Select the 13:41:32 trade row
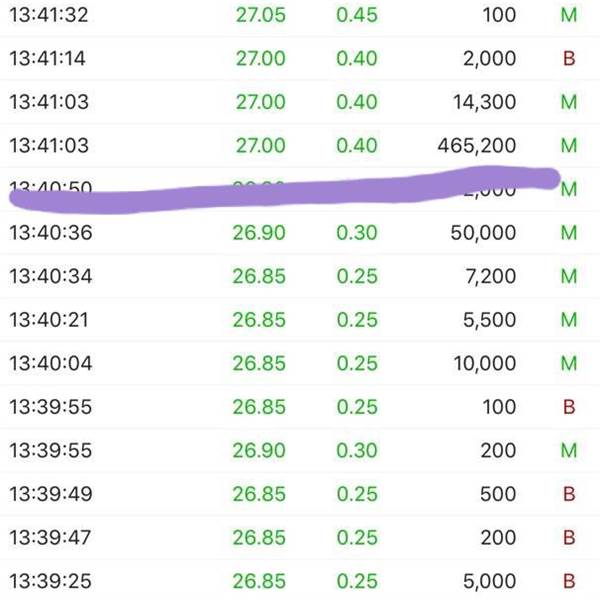600x600 pixels. click(x=300, y=15)
